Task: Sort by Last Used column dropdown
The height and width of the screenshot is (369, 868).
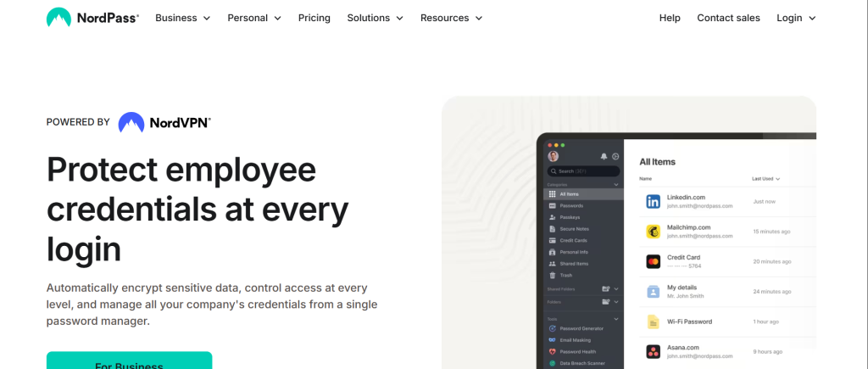Action: click(x=765, y=179)
